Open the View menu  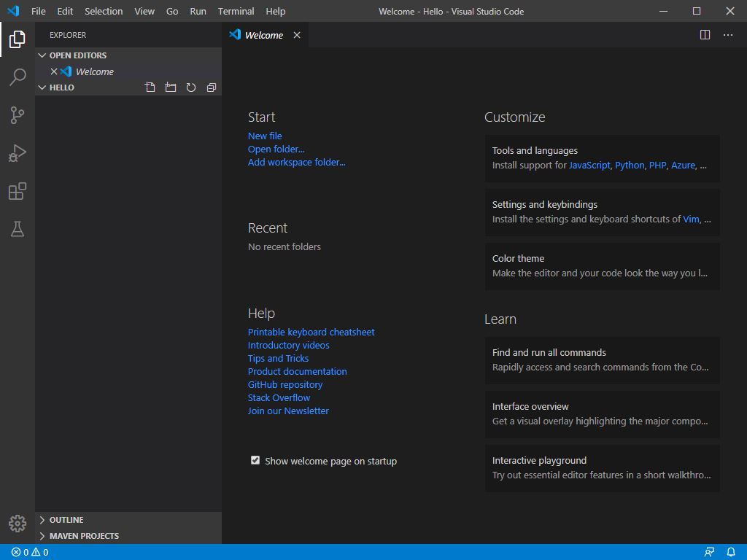[x=144, y=11]
